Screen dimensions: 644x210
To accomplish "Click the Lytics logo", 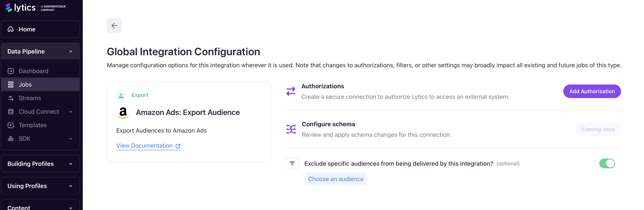I will point(21,8).
